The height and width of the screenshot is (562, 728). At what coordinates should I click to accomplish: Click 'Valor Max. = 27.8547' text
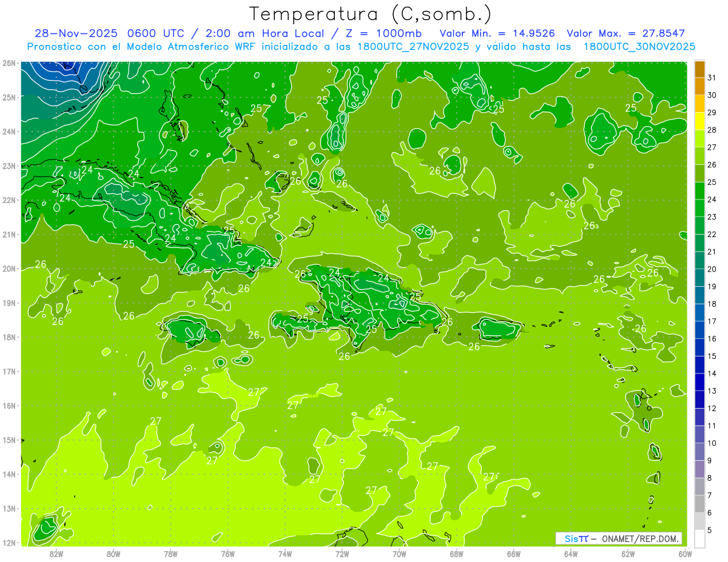tap(625, 33)
